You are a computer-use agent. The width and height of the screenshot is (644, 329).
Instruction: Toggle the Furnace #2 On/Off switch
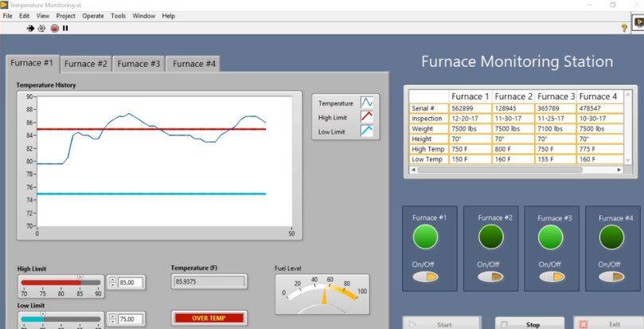(490, 276)
